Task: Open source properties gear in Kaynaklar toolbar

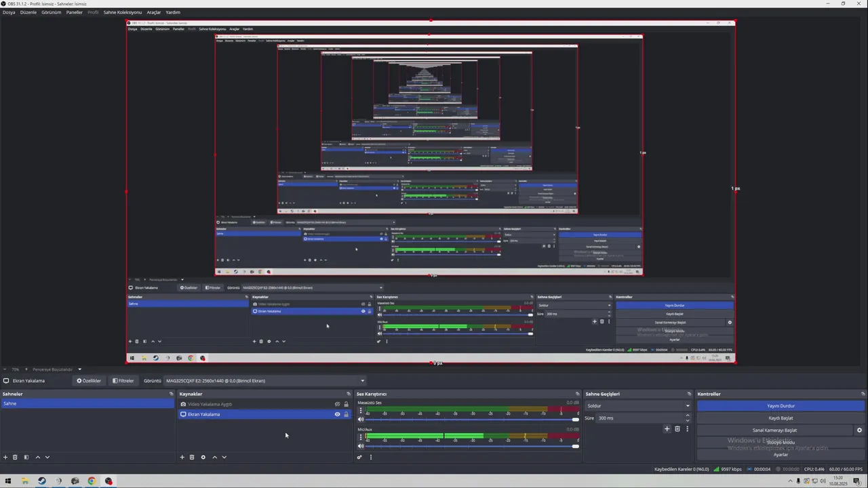Action: [x=203, y=457]
